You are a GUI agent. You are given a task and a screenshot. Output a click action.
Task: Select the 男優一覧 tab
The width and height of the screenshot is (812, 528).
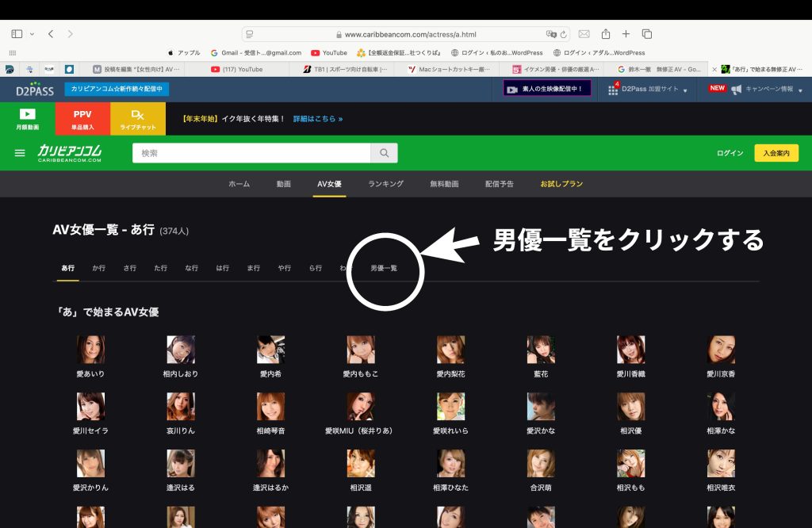point(384,268)
